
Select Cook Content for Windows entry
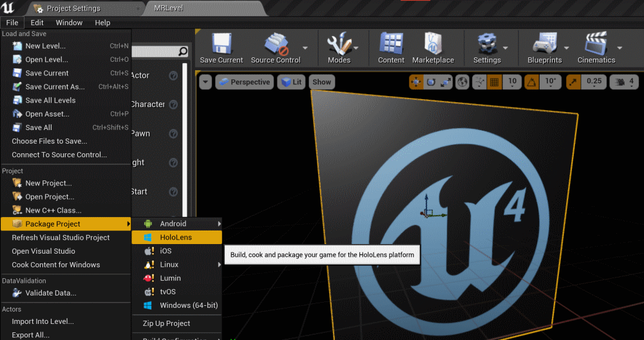point(66,265)
